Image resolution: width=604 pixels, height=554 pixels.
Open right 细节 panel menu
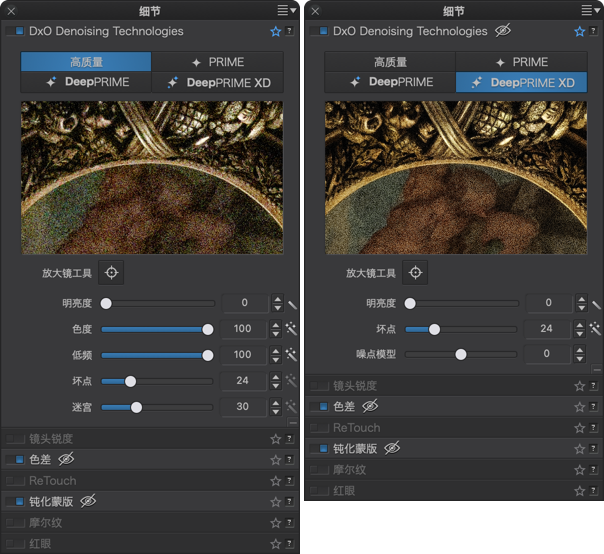[x=591, y=10]
